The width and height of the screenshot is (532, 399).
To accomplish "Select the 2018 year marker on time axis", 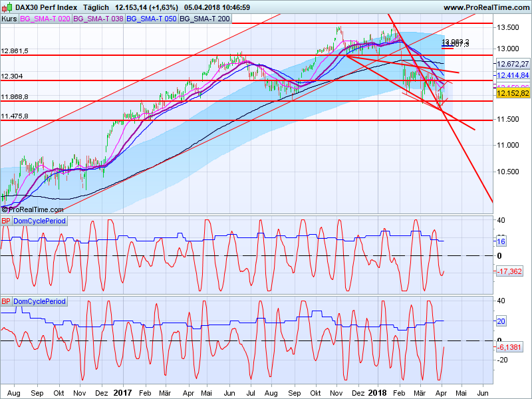I will 377,393.
